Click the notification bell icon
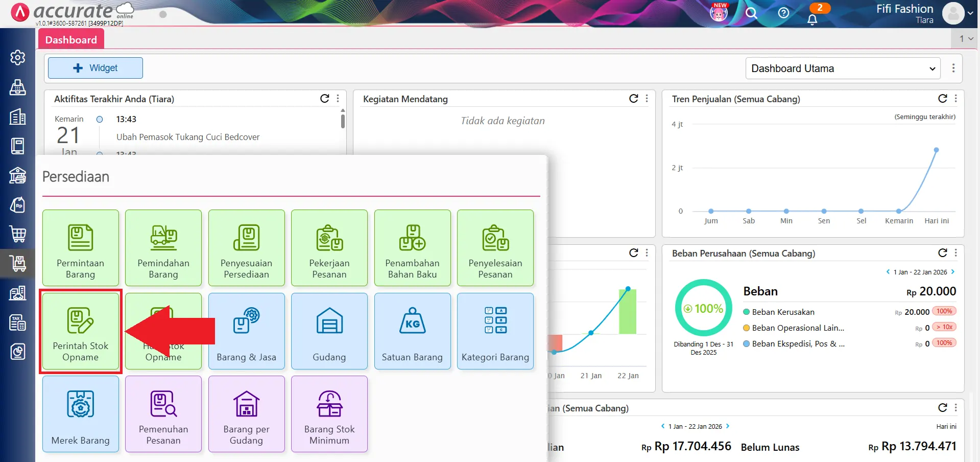980x462 pixels. click(812, 19)
